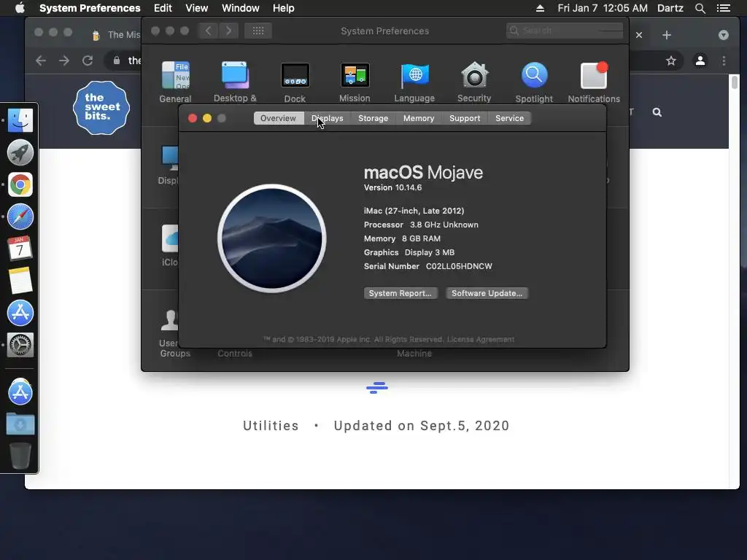
Task: Open General preferences pane
Action: pyautogui.click(x=175, y=82)
